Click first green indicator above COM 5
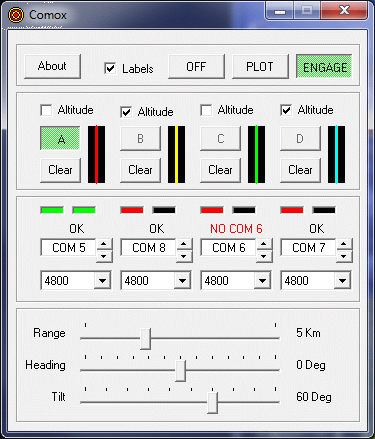 (52, 210)
